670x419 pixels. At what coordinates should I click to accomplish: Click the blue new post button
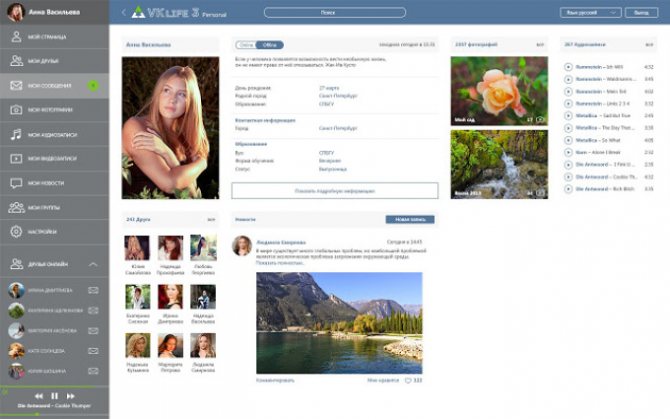[410, 220]
